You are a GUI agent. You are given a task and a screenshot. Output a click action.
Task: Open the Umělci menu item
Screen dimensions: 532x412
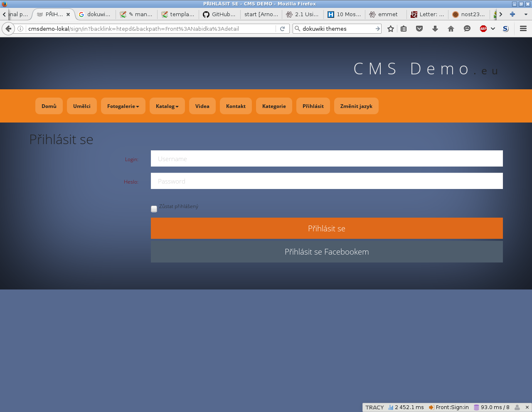[82, 106]
